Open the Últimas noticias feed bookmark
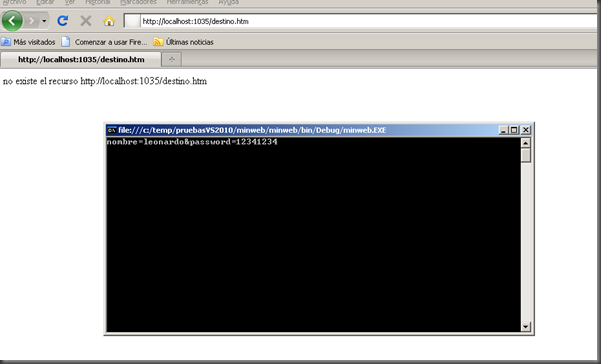Screen dimensions: 601x364 point(183,42)
